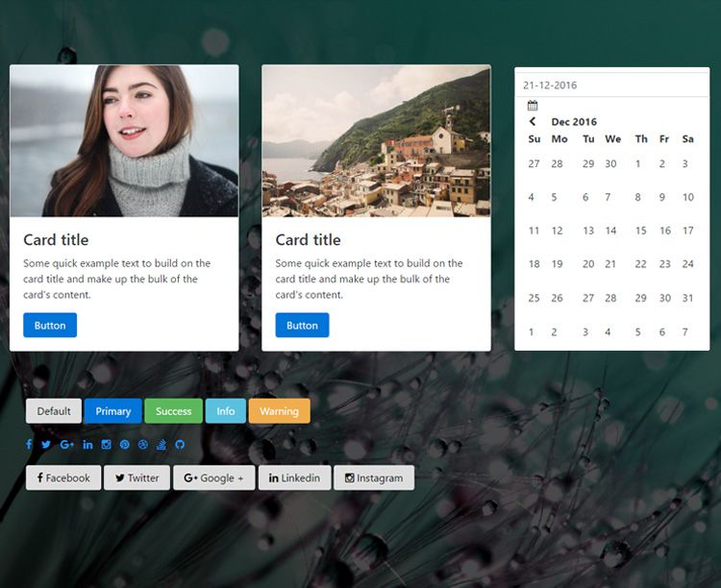Click Button on the woman portrait card

coord(50,325)
